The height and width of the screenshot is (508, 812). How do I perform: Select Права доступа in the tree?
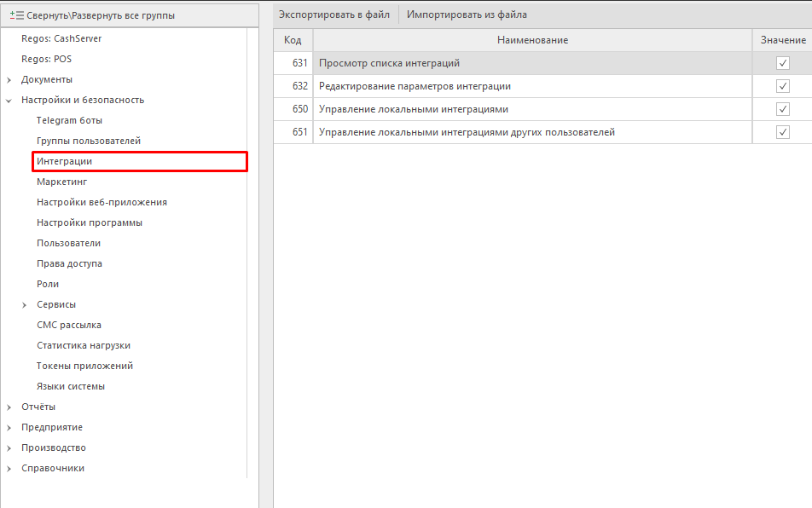(x=69, y=263)
